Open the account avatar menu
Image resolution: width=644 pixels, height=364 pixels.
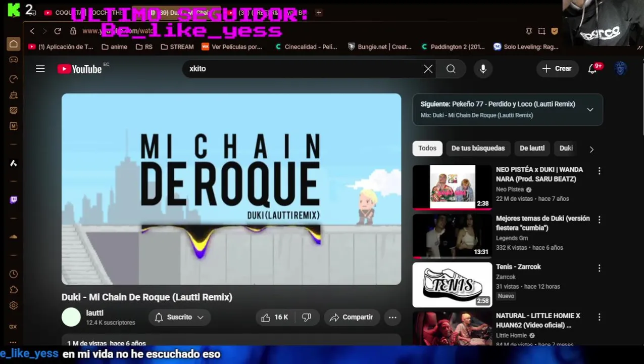(x=621, y=69)
